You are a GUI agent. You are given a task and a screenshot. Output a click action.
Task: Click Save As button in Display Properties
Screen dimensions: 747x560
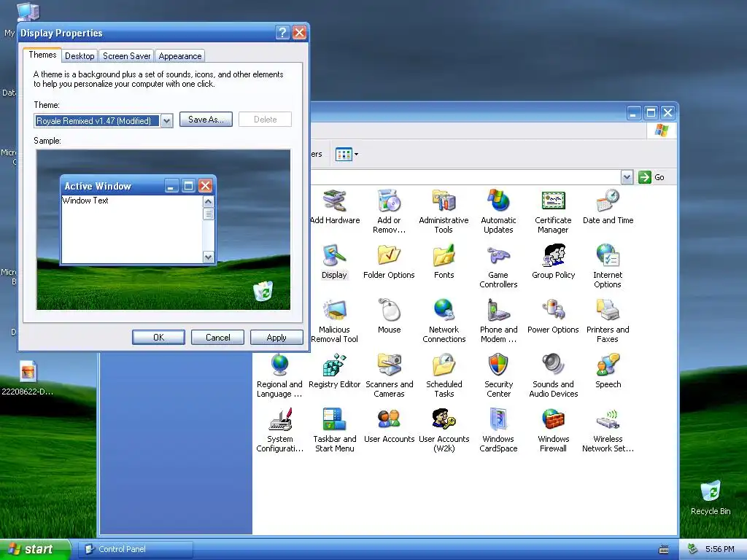pos(206,120)
